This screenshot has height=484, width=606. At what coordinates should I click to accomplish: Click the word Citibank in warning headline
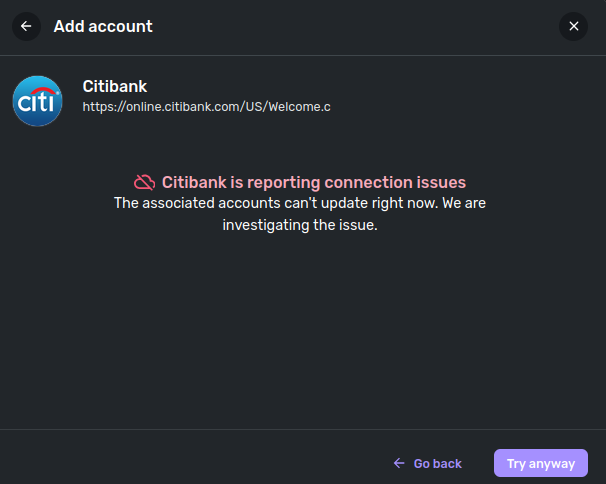(194, 182)
